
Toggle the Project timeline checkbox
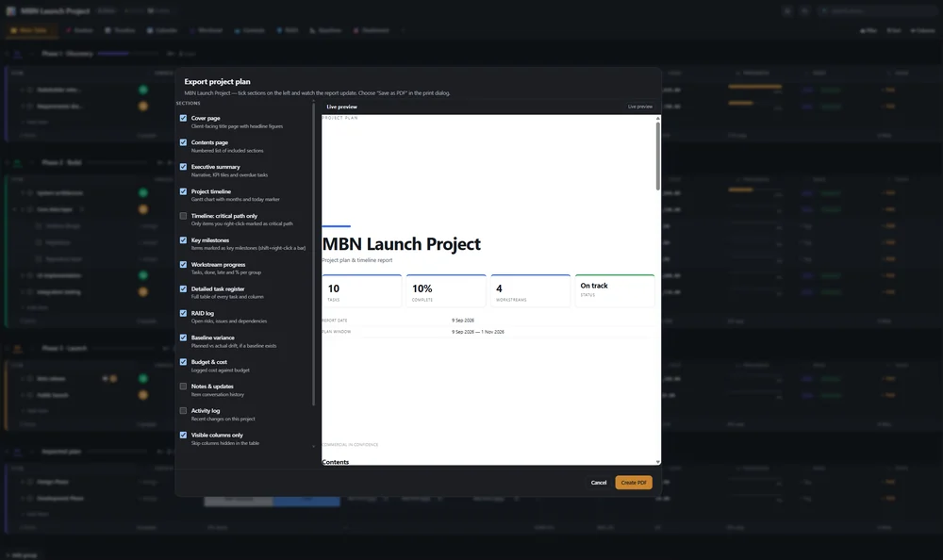coord(184,191)
